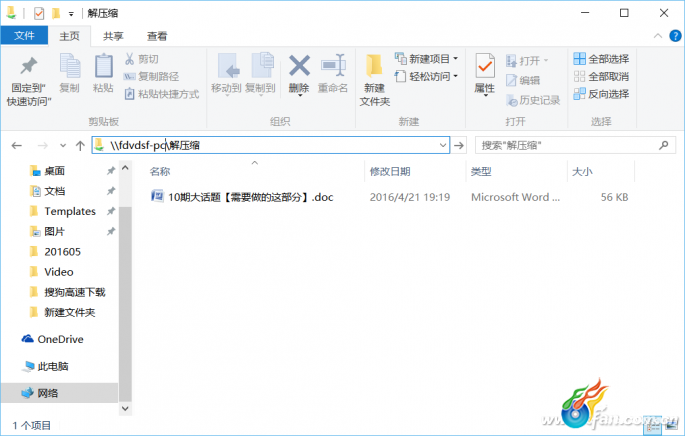Select This PC (此电脑) in the navigation pane
The image size is (685, 436).
pos(53,366)
